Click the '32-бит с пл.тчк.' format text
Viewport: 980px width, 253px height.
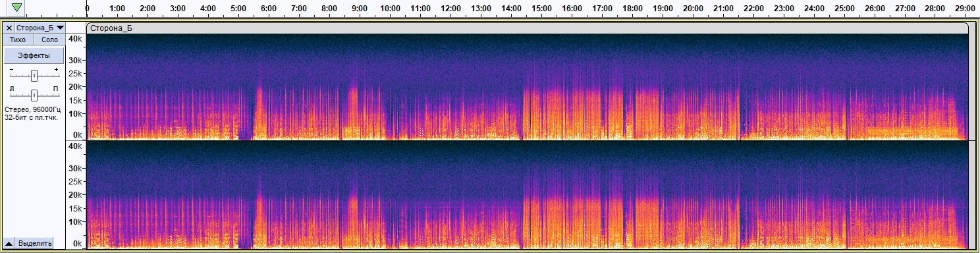click(31, 117)
